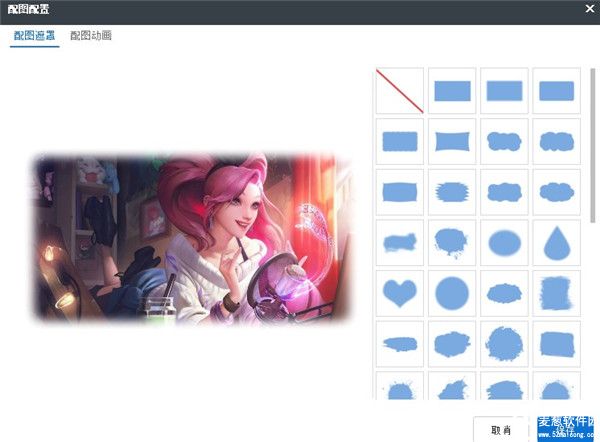
Task: Open the 配图动画 tab
Action: tap(91, 36)
